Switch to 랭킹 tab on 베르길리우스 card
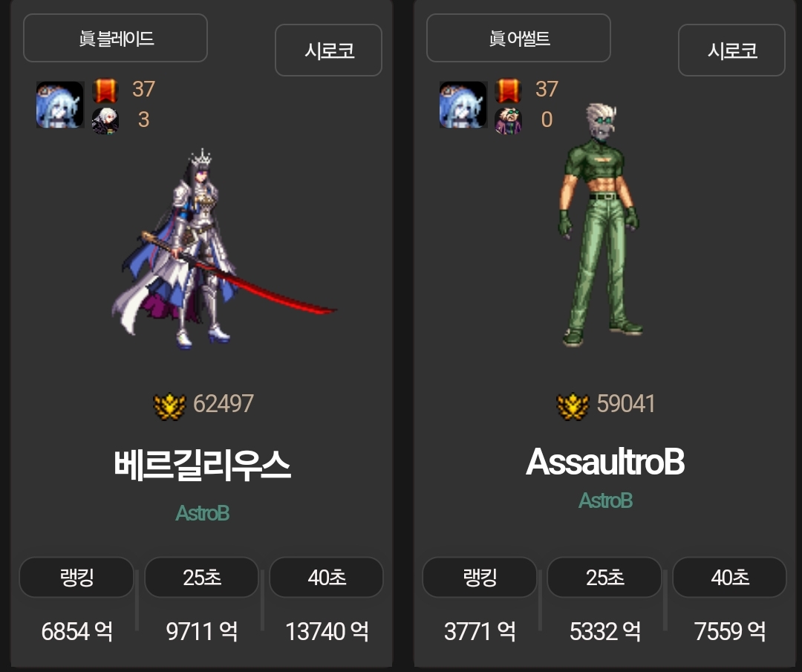 [76, 578]
